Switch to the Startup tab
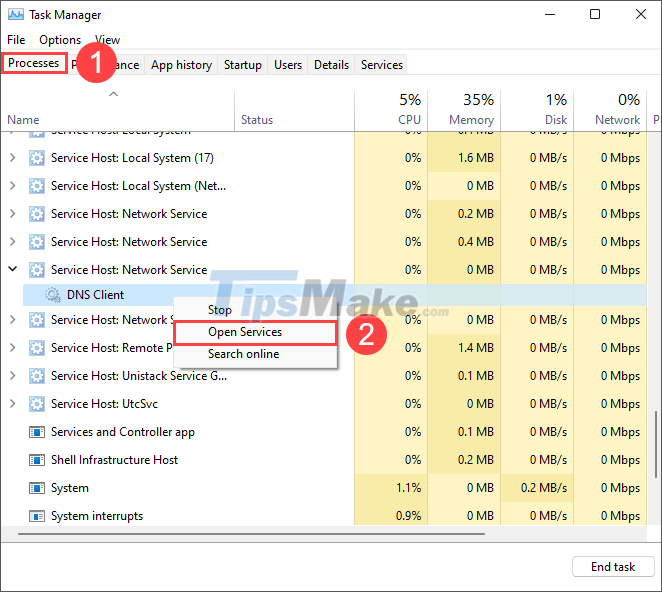Screen dimensions: 662x592 243,65
